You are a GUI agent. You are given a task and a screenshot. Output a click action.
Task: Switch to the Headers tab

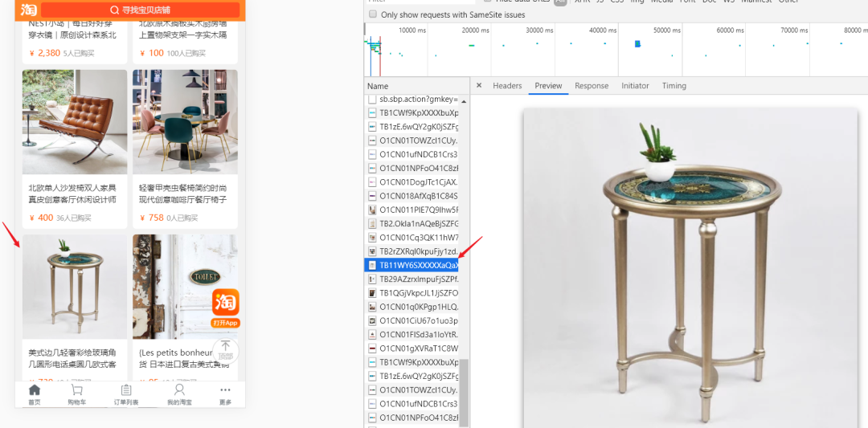pyautogui.click(x=507, y=86)
